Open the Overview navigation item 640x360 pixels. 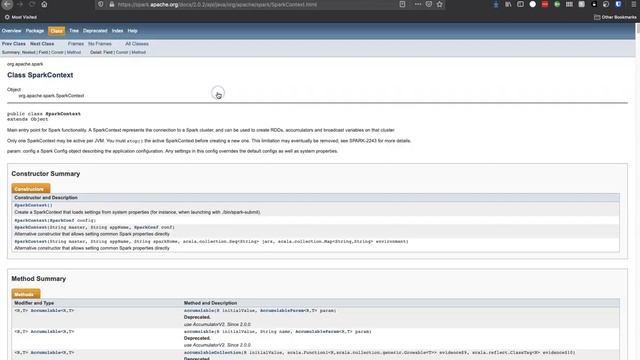pyautogui.click(x=11, y=31)
